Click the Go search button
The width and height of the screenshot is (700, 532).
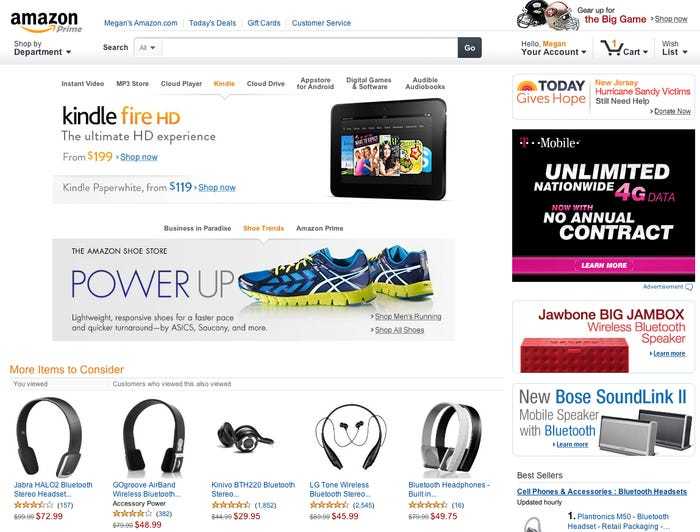(470, 48)
